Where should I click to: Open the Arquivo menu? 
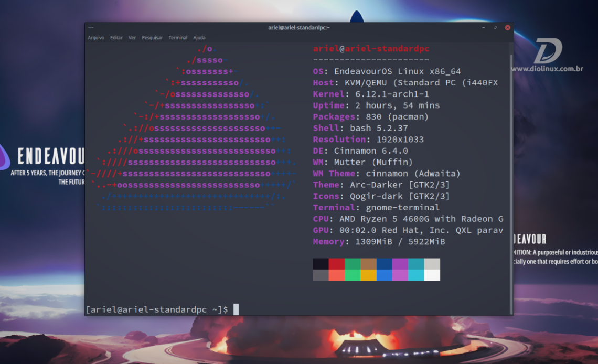pyautogui.click(x=95, y=38)
